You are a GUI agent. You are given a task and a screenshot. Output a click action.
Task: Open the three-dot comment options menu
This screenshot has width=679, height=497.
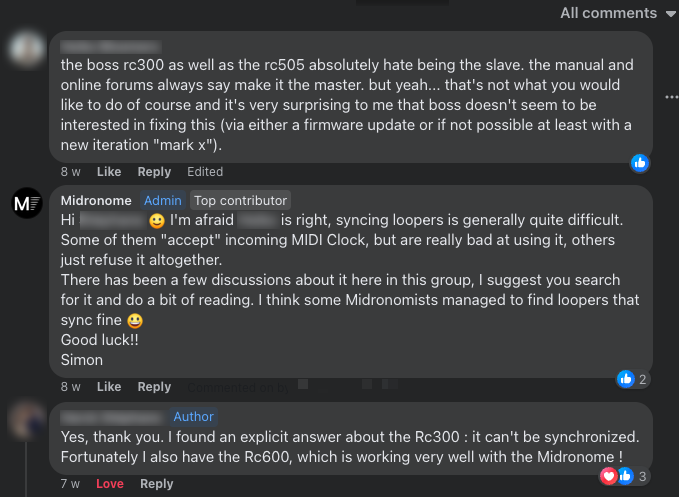click(x=670, y=97)
